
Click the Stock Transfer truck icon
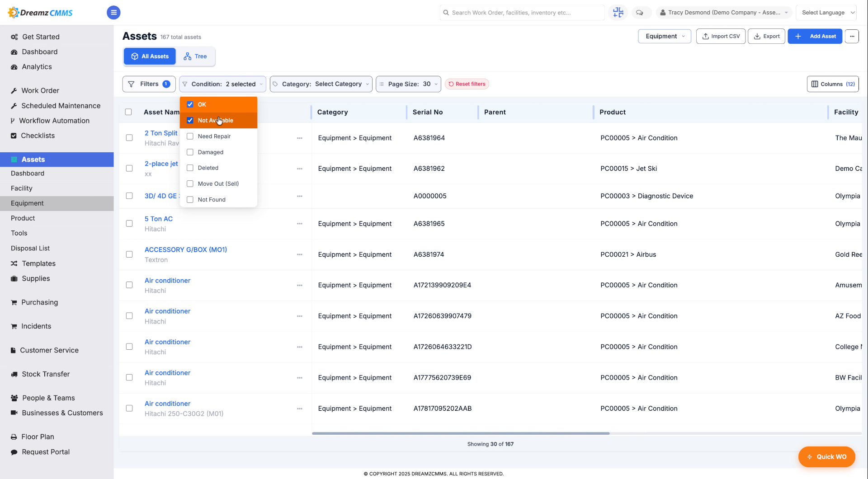coord(14,374)
